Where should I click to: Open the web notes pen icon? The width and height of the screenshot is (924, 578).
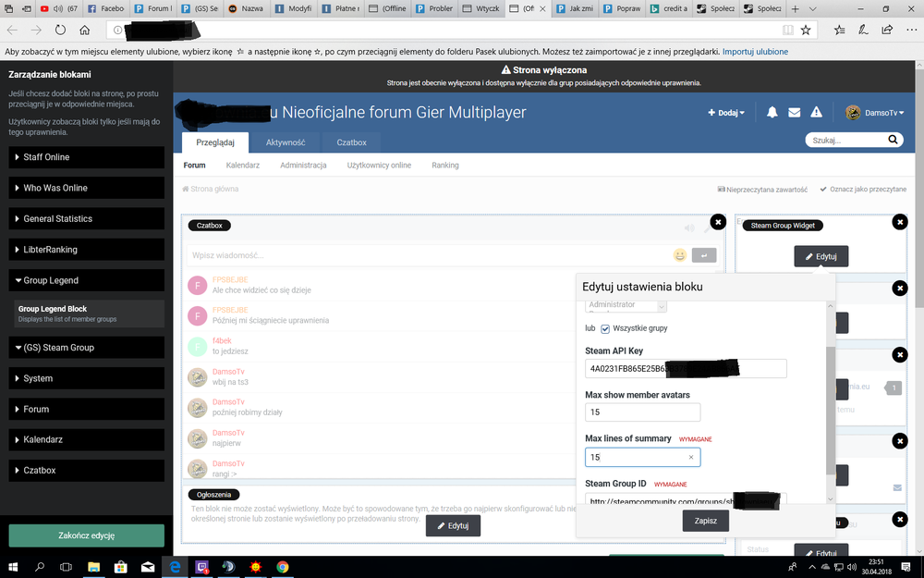click(863, 30)
